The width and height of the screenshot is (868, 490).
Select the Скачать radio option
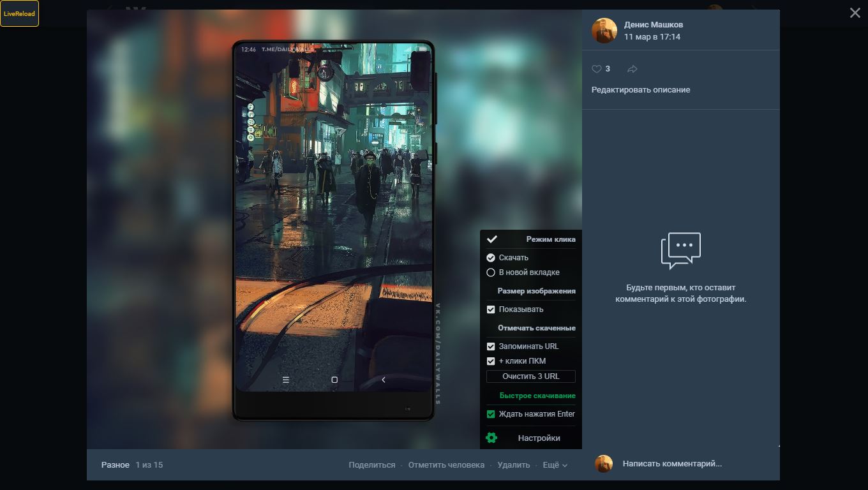[491, 258]
